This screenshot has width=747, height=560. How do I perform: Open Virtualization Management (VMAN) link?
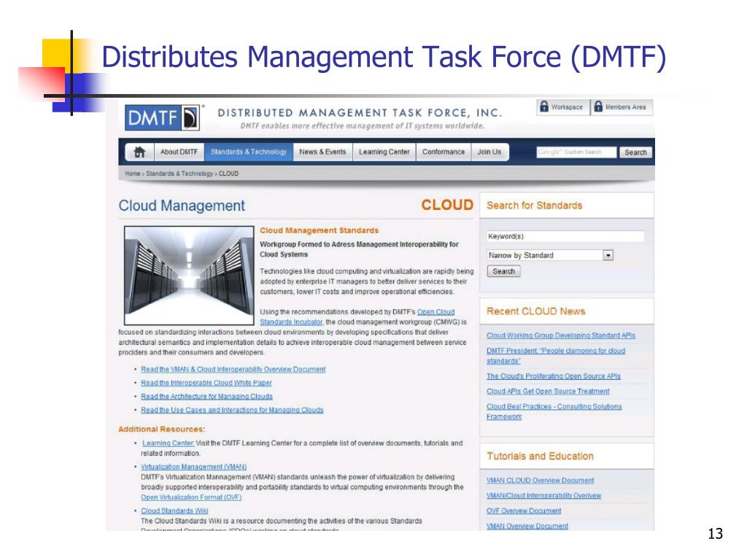pyautogui.click(x=193, y=467)
